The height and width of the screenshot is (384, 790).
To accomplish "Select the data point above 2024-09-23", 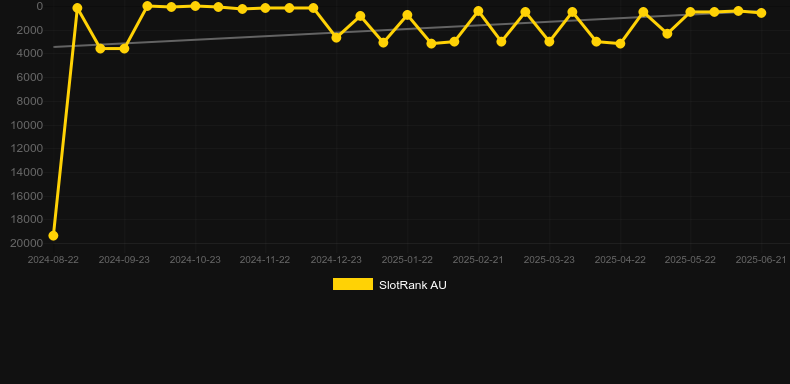I will tap(124, 48).
